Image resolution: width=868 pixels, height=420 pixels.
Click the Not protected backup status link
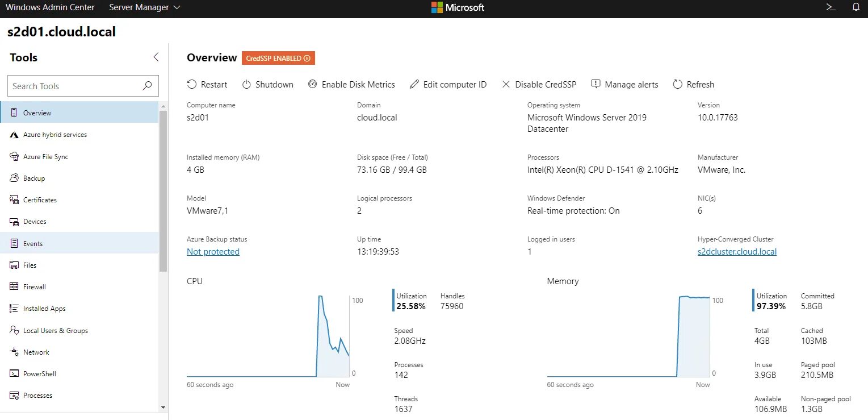coord(213,251)
